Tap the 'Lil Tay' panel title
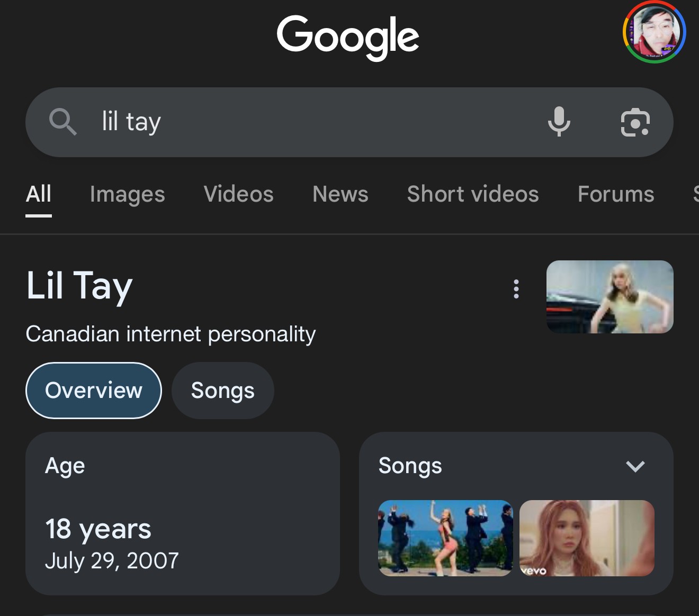Screen dimensions: 699x616 79,286
